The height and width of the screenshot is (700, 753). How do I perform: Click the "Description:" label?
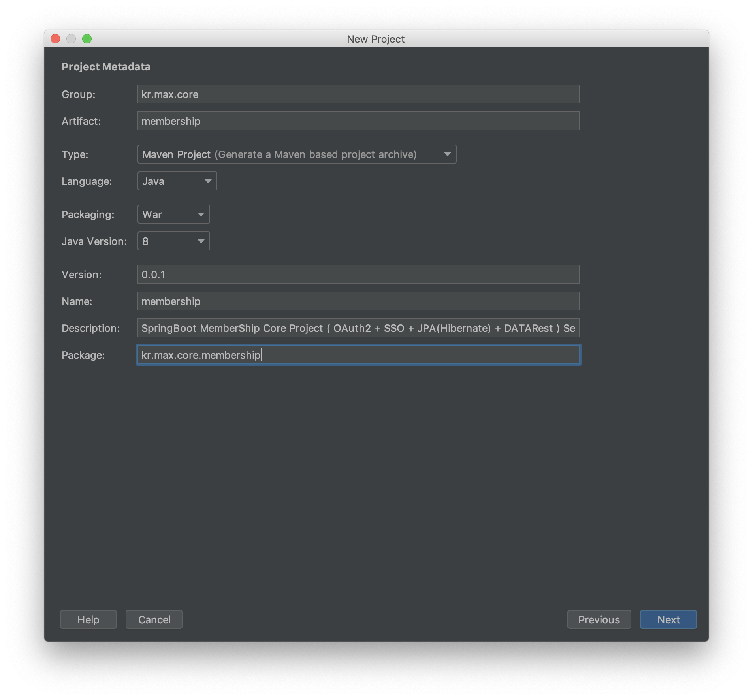click(x=90, y=328)
